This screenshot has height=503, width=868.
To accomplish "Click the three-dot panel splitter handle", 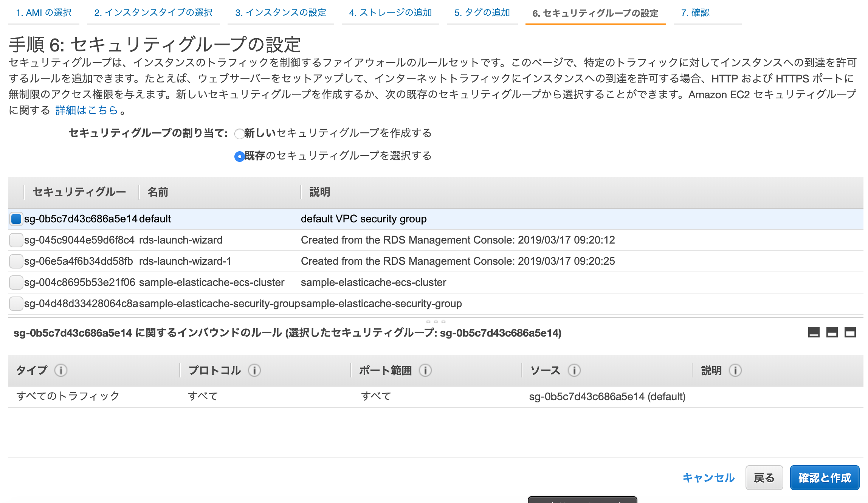I will tap(436, 321).
